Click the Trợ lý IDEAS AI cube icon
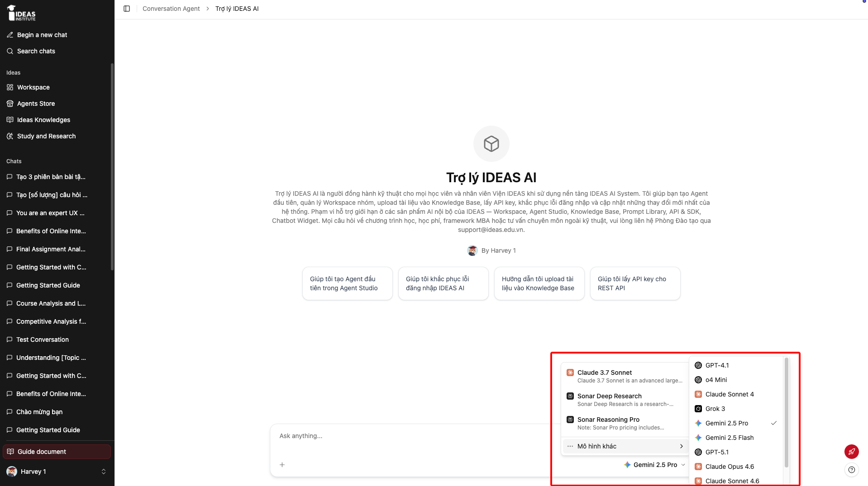The height and width of the screenshot is (486, 868). click(x=491, y=144)
